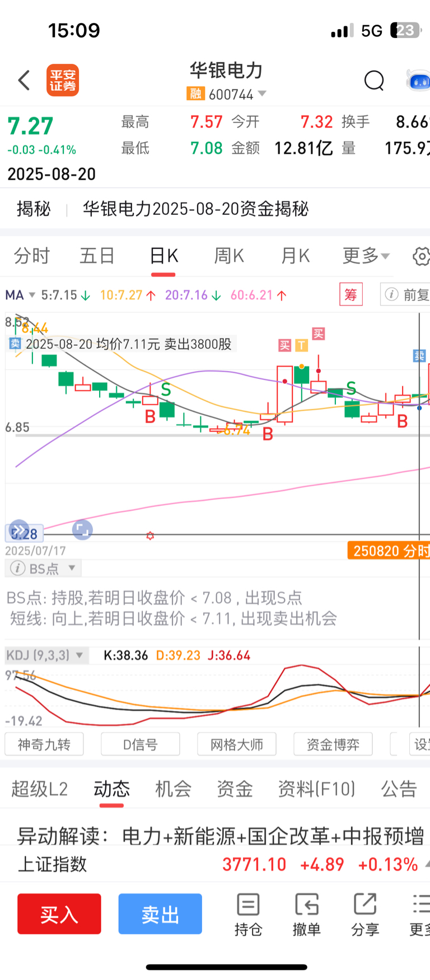Expand the MA indicator dropdown
Viewport: 430px width, 980px height.
pyautogui.click(x=32, y=295)
